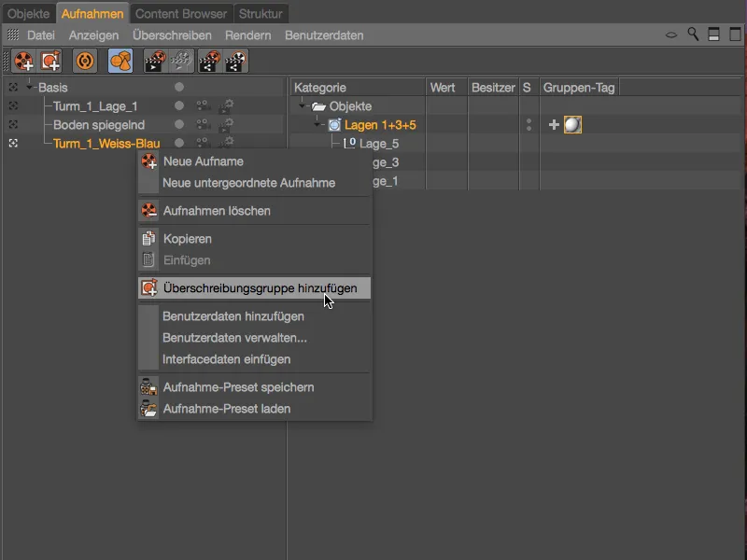The image size is (747, 560).
Task: Choose Aufnahme-Preset speichern
Action: [x=254, y=387]
